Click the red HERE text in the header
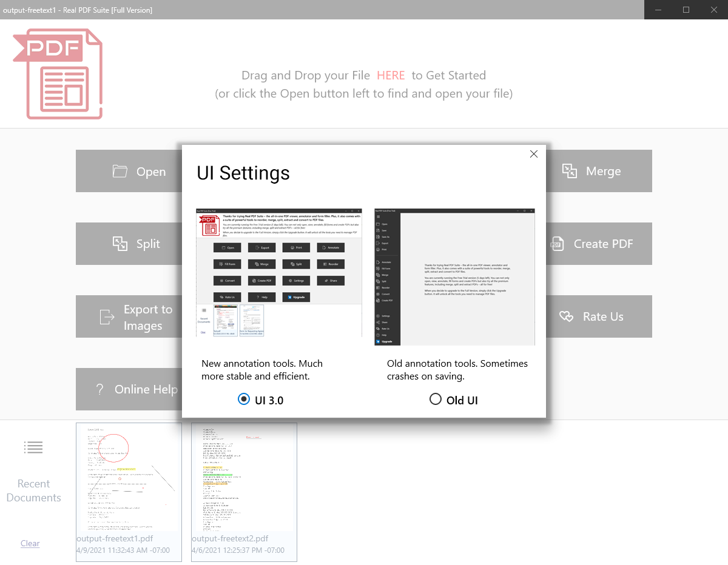728x565 pixels. coord(391,75)
